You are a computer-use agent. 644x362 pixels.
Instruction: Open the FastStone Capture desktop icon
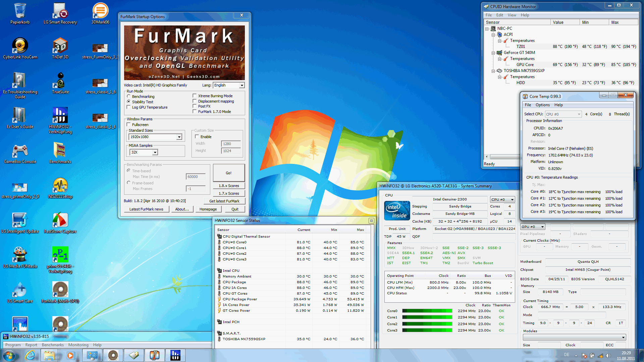click(x=60, y=220)
